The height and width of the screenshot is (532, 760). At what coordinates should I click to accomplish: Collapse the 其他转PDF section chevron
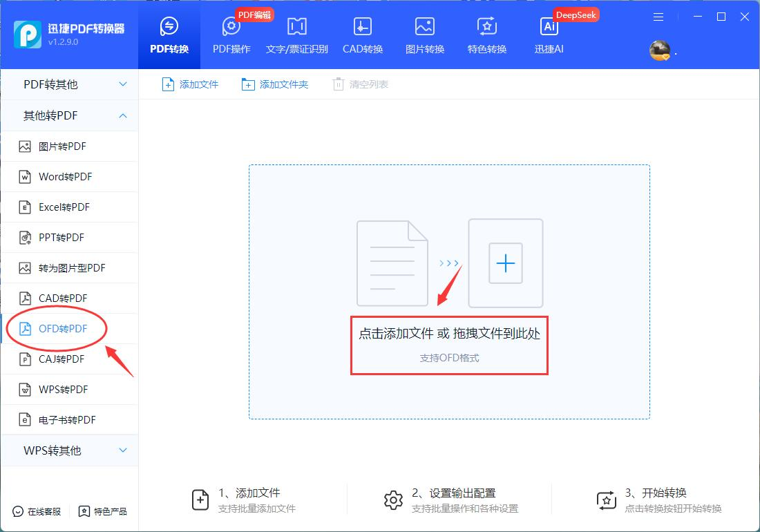123,115
